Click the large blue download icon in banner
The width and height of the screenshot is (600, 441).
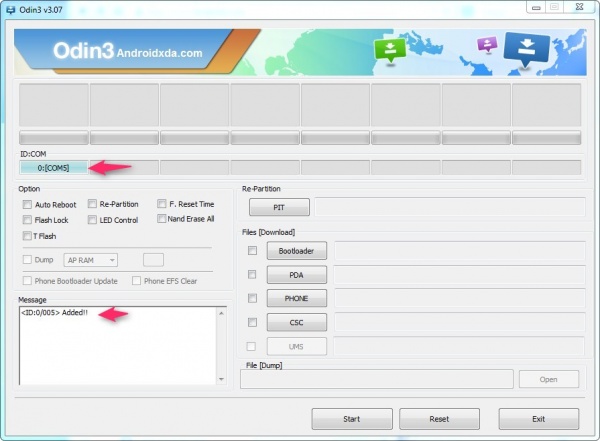click(x=527, y=49)
